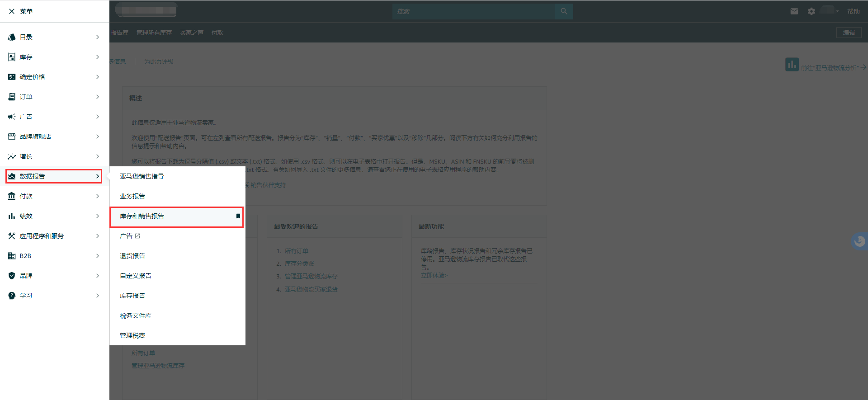
Task: Open 管理亚马逊物流库存 in 最受欢迎的报告 list
Action: click(311, 276)
